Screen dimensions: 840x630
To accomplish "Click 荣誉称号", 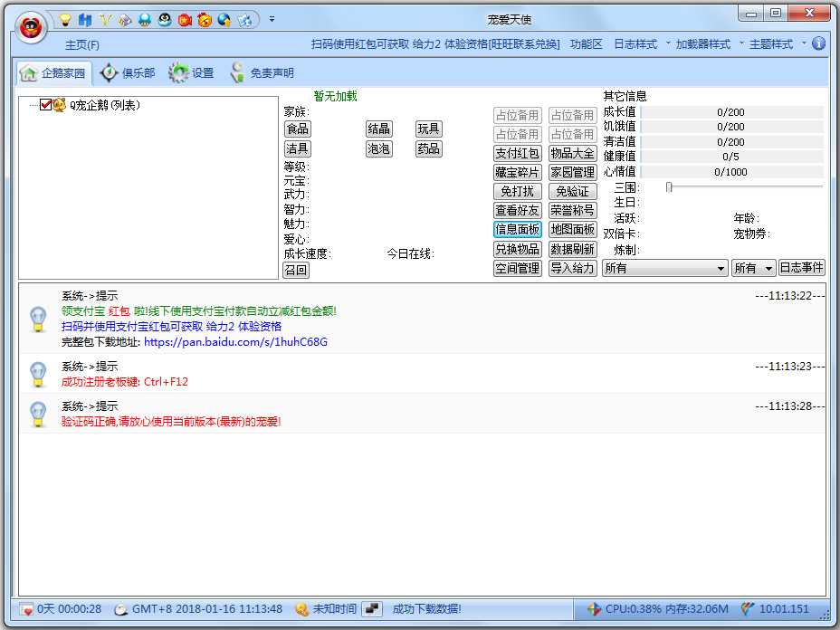I will [x=573, y=211].
